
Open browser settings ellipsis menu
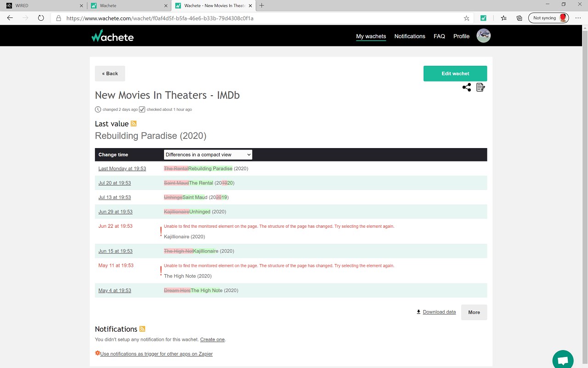pos(578,18)
